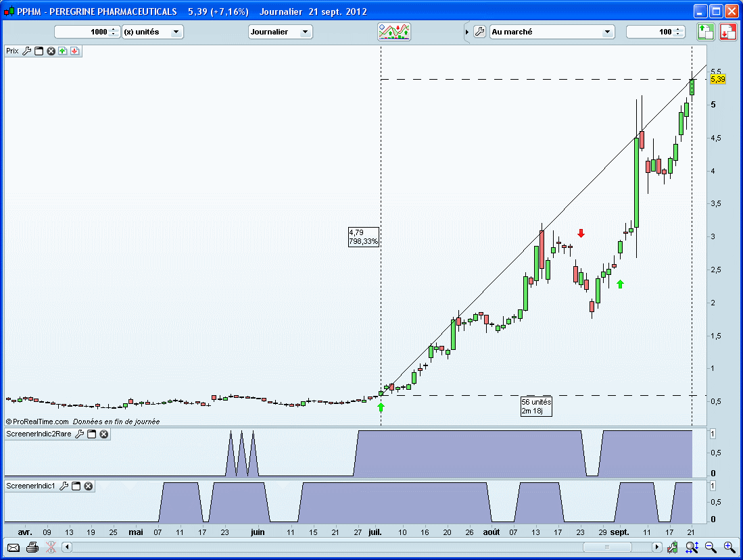Open order settings wrench beside Au marché
This screenshot has width=743, height=560.
[479, 32]
